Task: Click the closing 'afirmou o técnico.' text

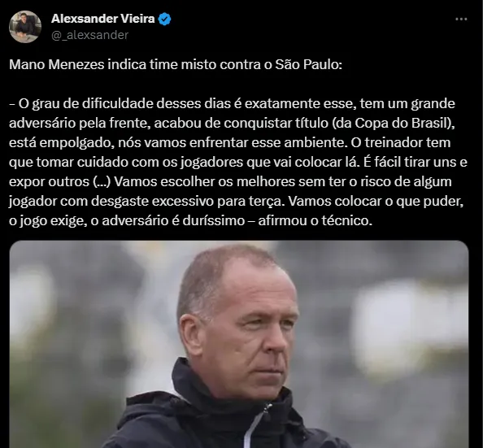Action: tap(315, 221)
